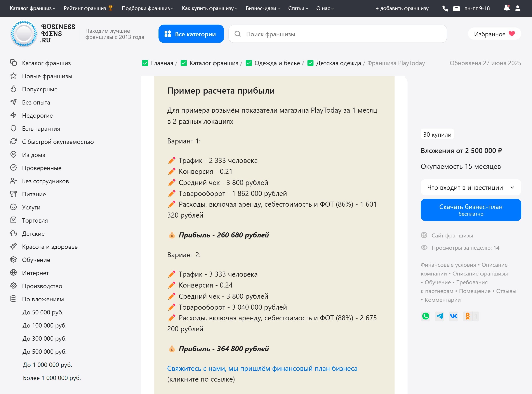Expand Бизнес-идеи menu
This screenshot has height=394, width=532.
click(x=263, y=8)
